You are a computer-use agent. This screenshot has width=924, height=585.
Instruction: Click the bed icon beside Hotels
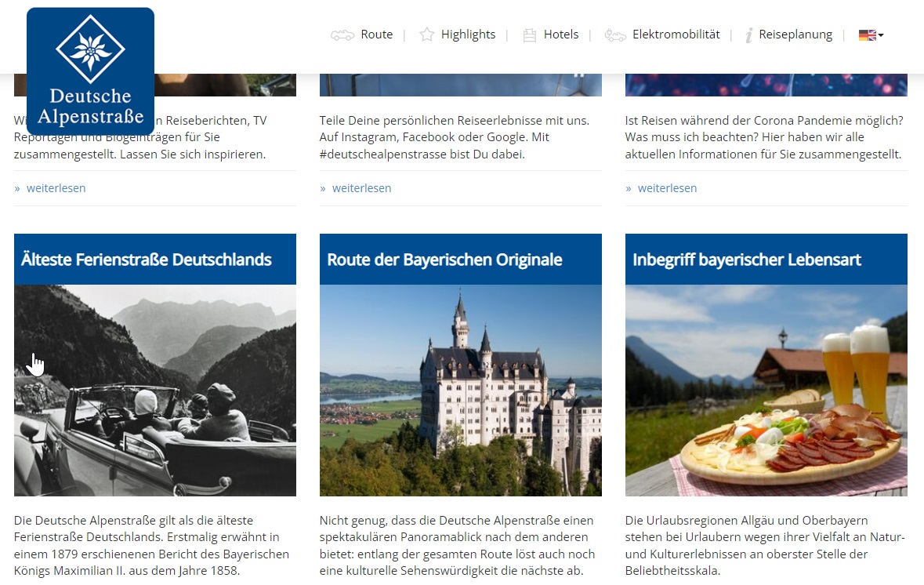coord(530,35)
